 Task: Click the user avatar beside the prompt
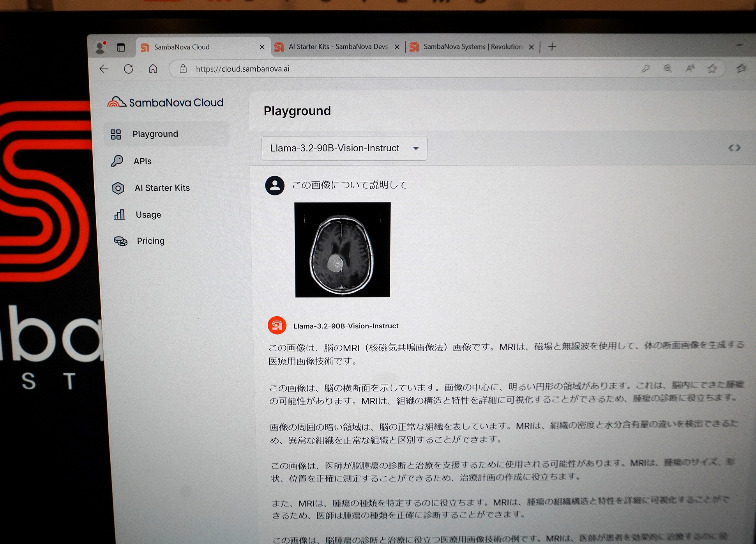(x=274, y=185)
